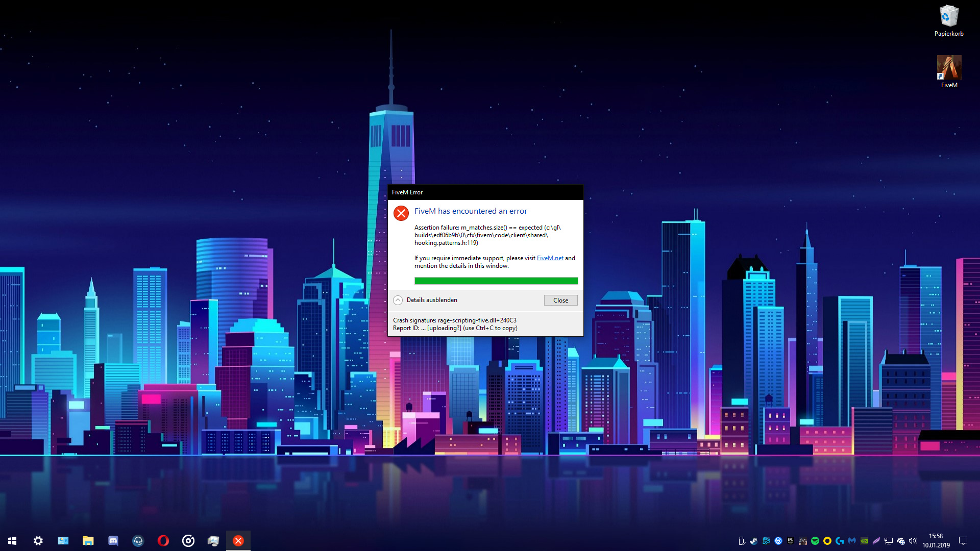Screen dimensions: 980x551
Task: Open the yellow ring tray icon
Action: point(827,541)
